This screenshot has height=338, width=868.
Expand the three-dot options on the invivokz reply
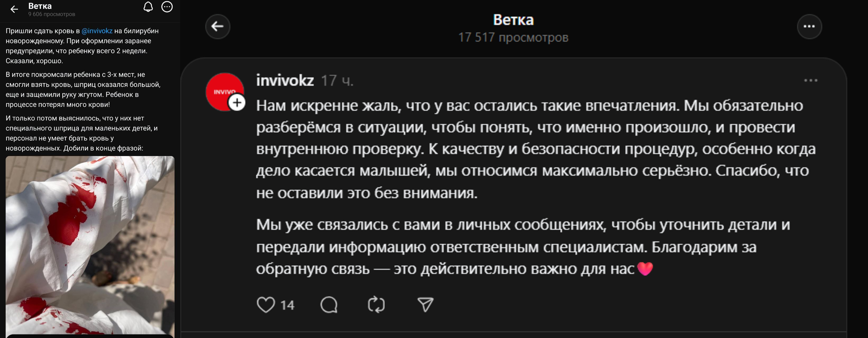[x=810, y=81]
